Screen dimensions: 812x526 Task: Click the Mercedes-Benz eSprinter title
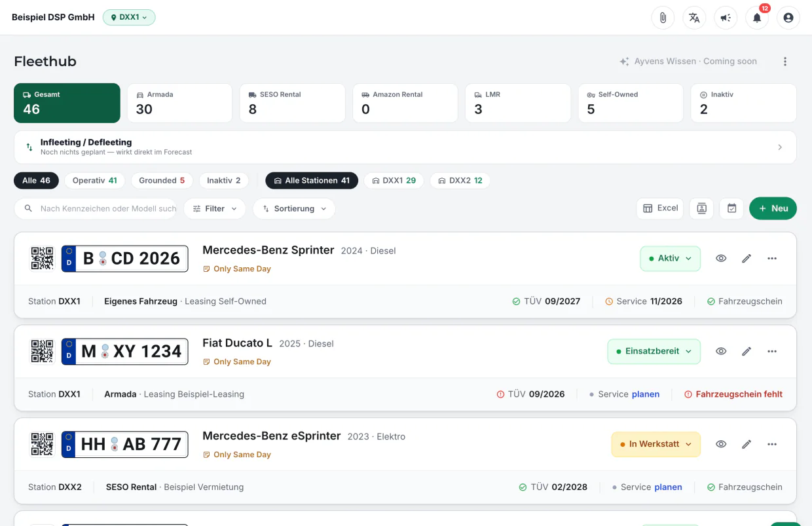pos(272,436)
